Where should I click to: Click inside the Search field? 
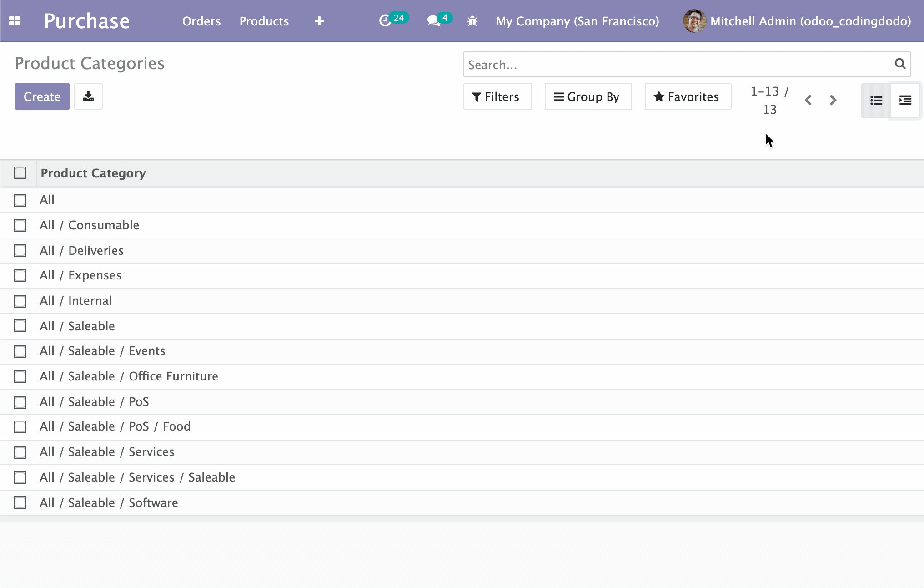click(x=637, y=64)
